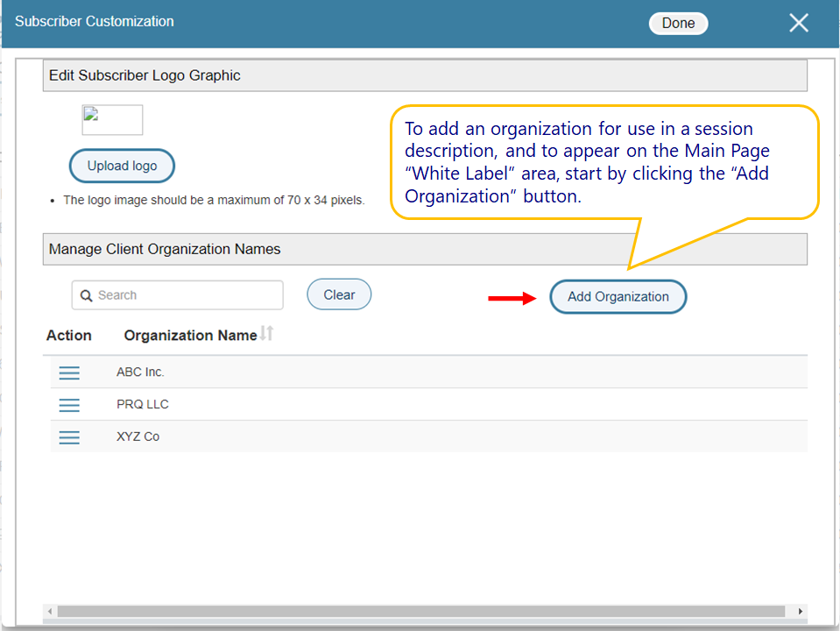
Task: Close the Subscriber Customization dialog with X
Action: (x=798, y=24)
